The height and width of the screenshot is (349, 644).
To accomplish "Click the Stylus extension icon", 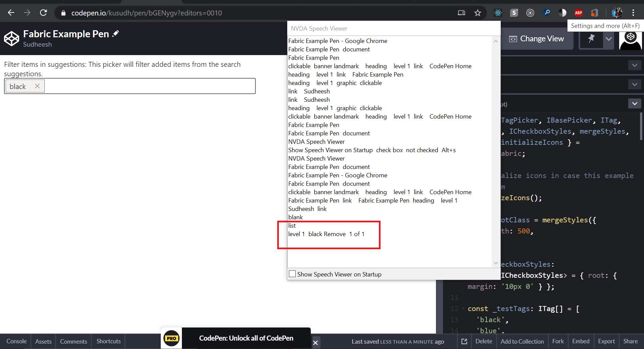I will pos(514,13).
